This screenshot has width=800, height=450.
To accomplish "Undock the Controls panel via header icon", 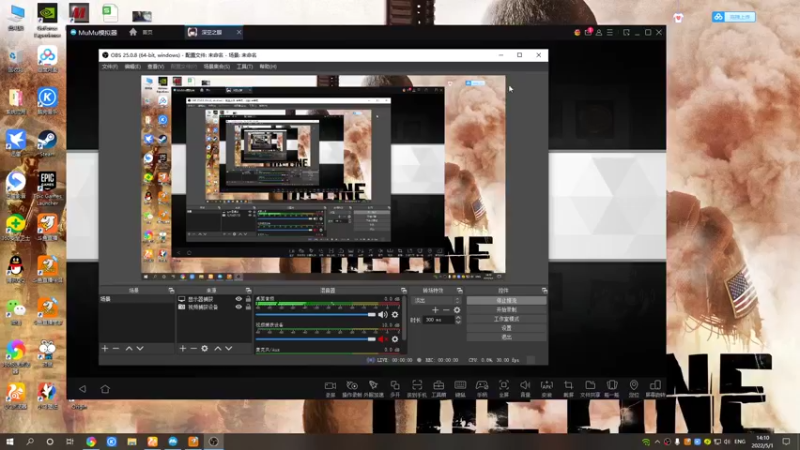I will click(x=544, y=290).
